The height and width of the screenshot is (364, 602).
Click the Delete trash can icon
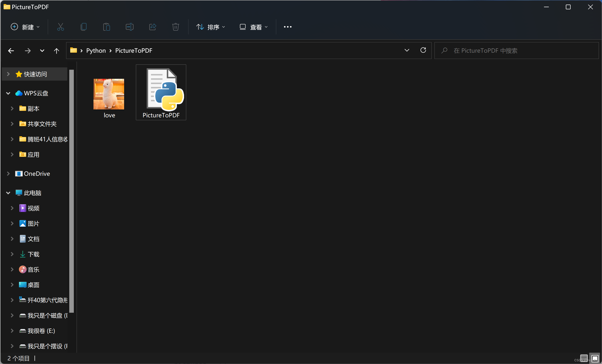[x=175, y=27]
